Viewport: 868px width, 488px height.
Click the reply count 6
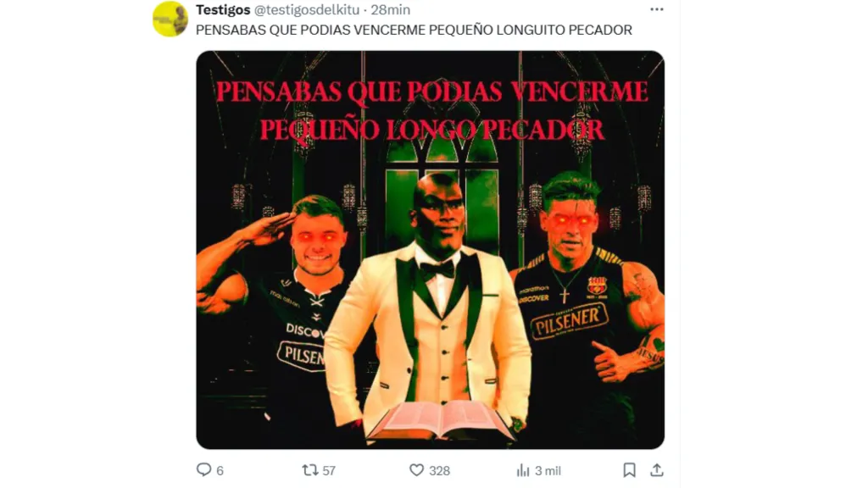220,471
